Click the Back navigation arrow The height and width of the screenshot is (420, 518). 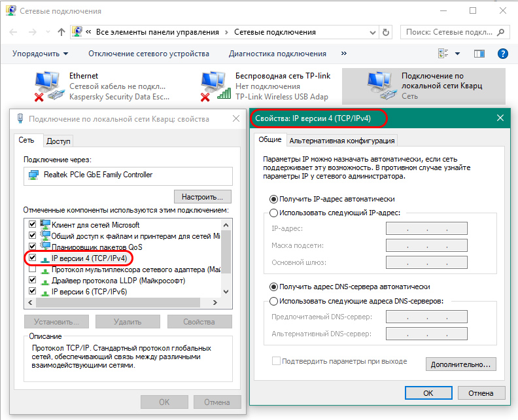pos(13,32)
